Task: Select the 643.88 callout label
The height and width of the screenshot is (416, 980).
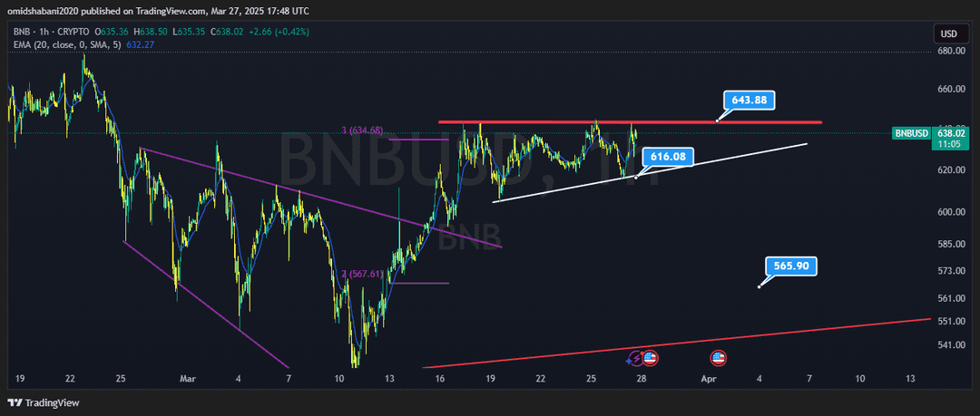Action: (x=750, y=100)
